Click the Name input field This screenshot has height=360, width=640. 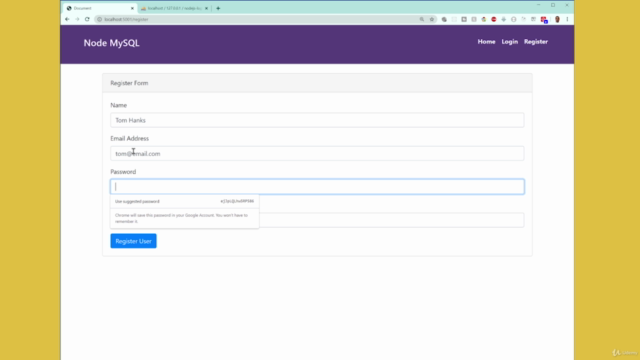tap(317, 120)
